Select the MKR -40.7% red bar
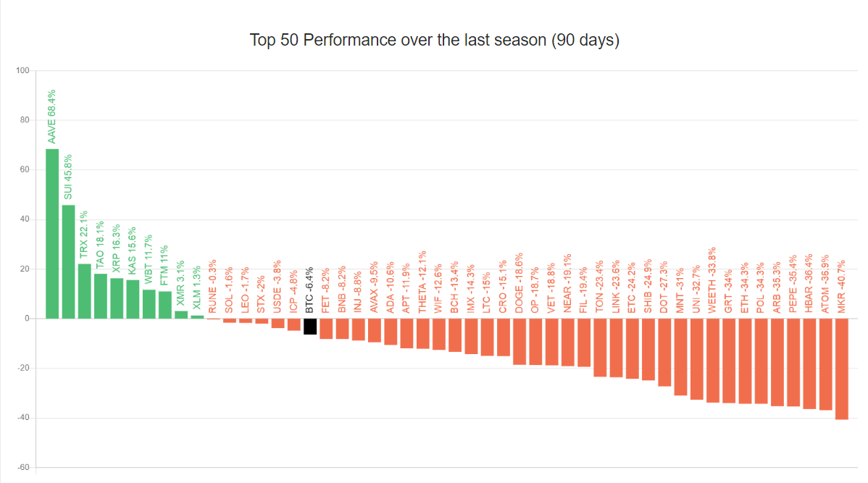 [x=841, y=369]
